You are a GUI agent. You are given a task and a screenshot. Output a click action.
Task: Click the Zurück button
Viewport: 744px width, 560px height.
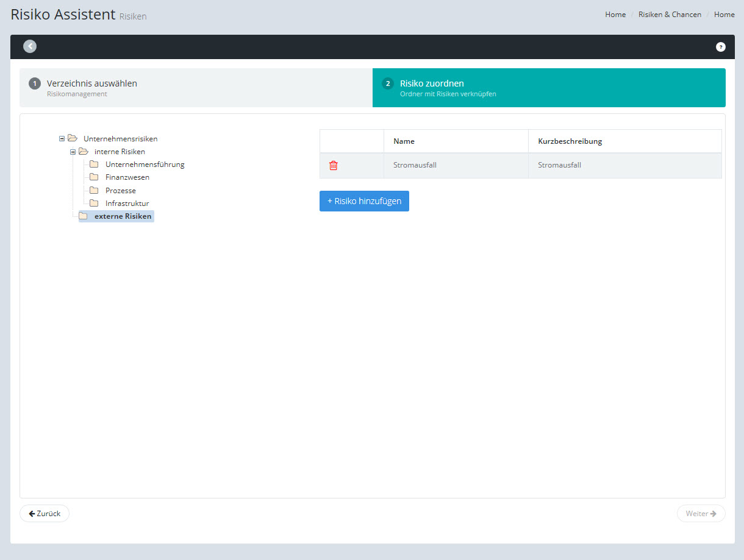pyautogui.click(x=45, y=514)
